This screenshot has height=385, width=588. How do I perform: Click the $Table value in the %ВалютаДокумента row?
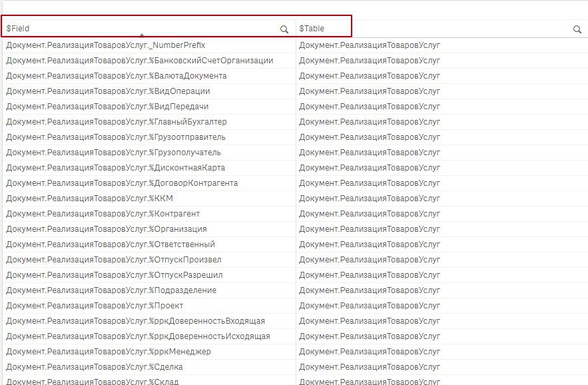[x=370, y=76]
